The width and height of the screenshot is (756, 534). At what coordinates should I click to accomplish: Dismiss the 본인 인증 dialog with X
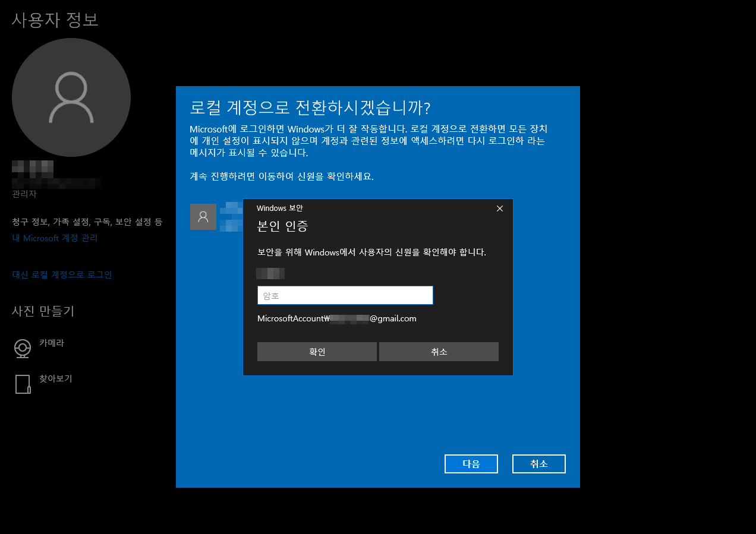pos(499,208)
